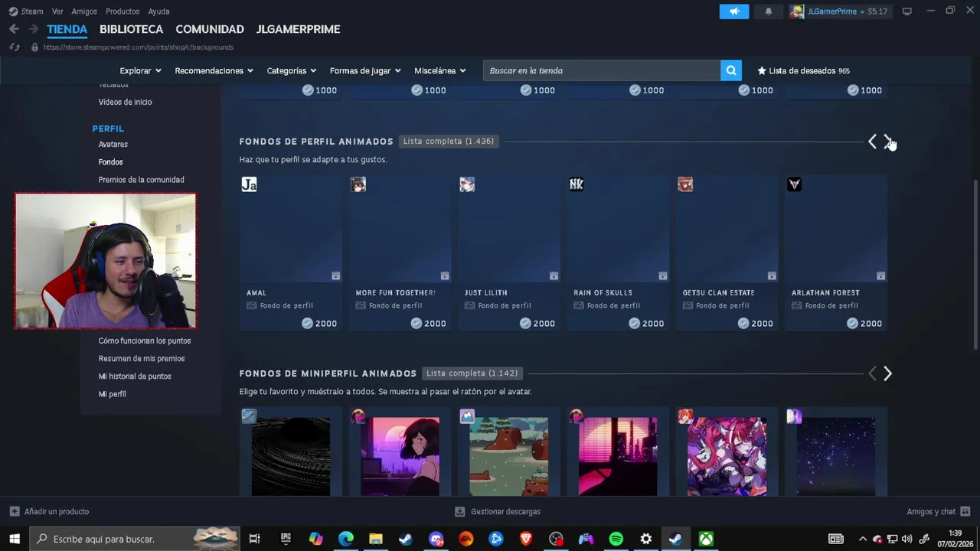Open Lista completa (1.142) for mini-profile backgrounds

pyautogui.click(x=472, y=373)
